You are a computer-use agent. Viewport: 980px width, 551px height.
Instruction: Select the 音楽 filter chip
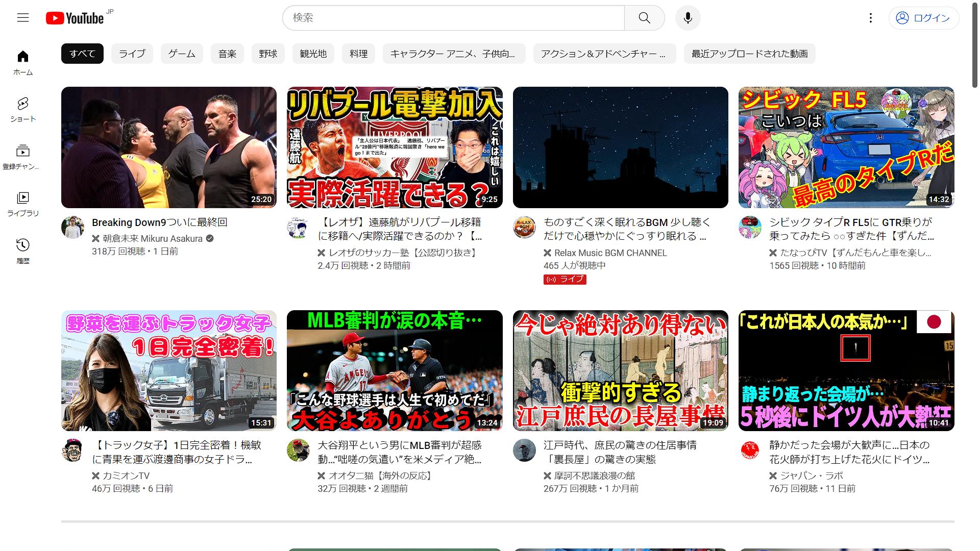pyautogui.click(x=227, y=54)
